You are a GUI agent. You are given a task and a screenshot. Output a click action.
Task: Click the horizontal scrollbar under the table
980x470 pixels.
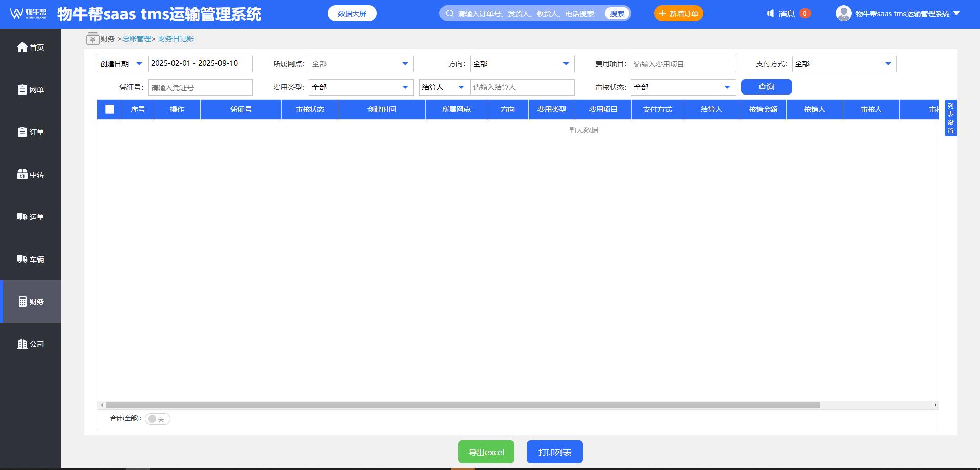coord(462,405)
